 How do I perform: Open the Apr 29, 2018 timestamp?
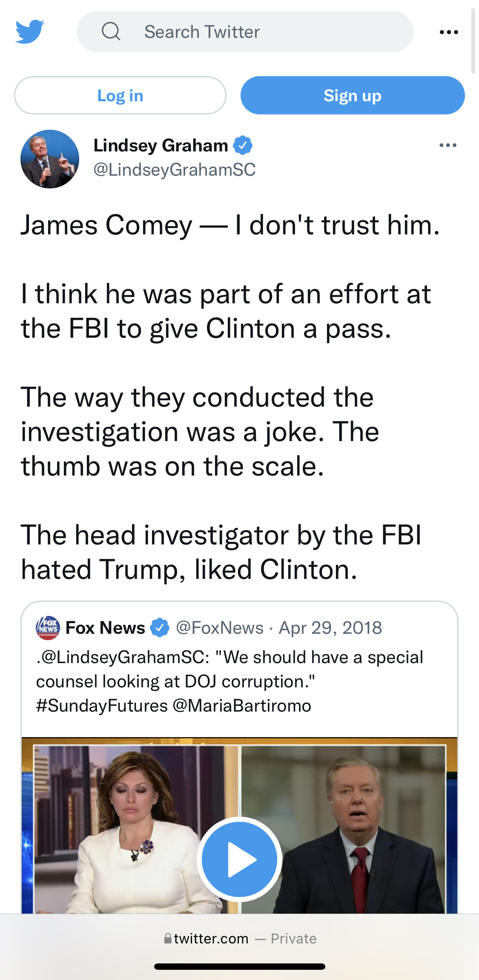click(330, 628)
